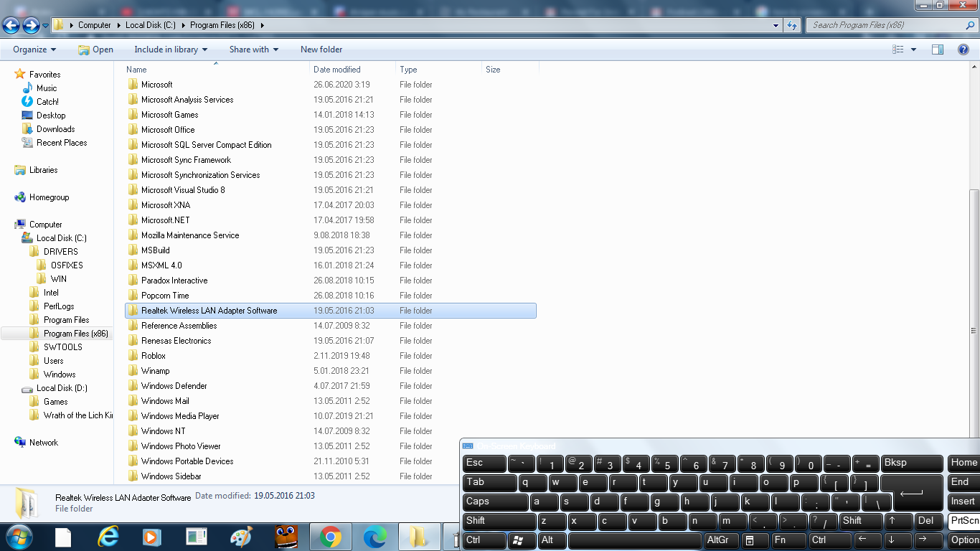Image resolution: width=980 pixels, height=551 pixels.
Task: Open the Help question mark icon
Action: pos(963,50)
